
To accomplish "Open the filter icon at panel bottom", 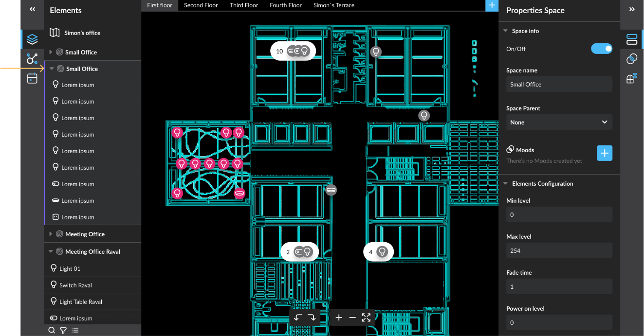I will [x=63, y=330].
